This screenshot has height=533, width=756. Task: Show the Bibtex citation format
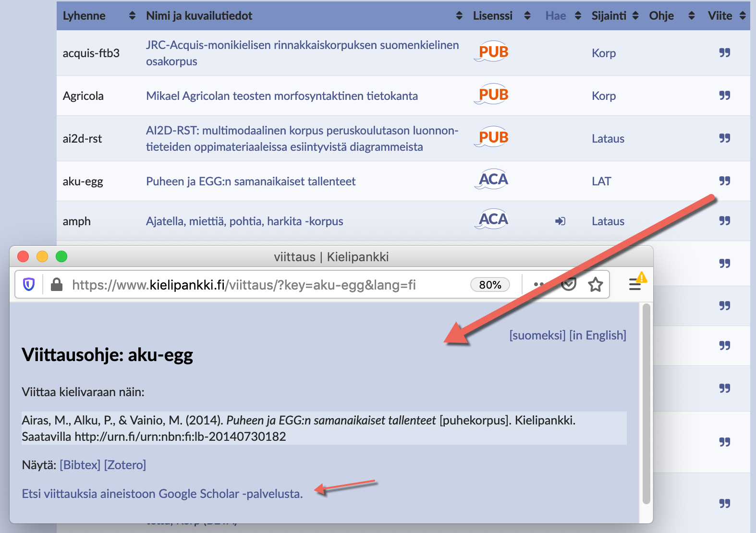point(80,465)
